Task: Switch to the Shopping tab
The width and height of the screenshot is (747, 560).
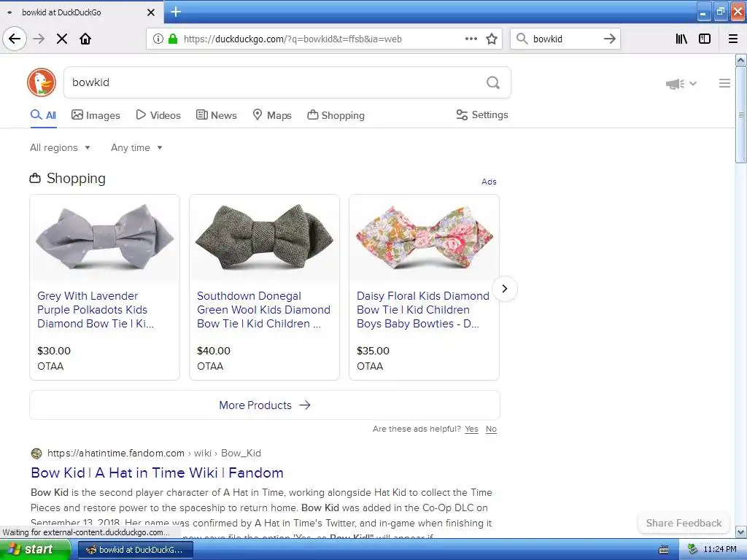Action: [x=336, y=115]
